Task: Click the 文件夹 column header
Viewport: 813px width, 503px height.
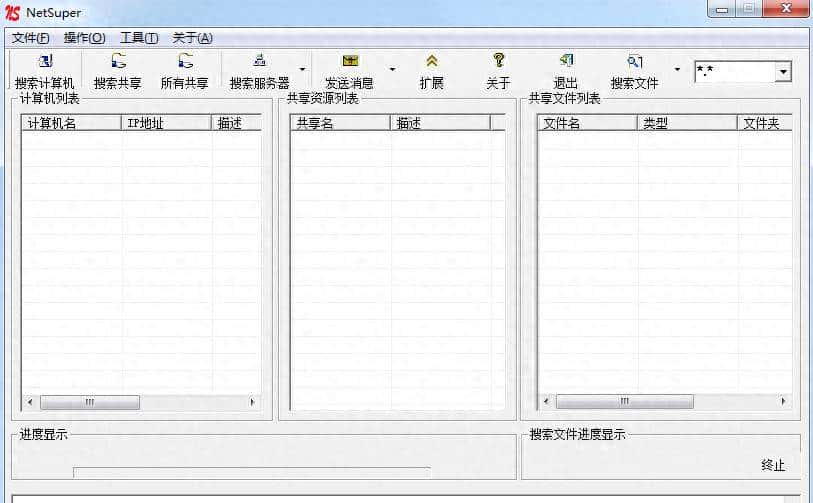Action: point(765,123)
